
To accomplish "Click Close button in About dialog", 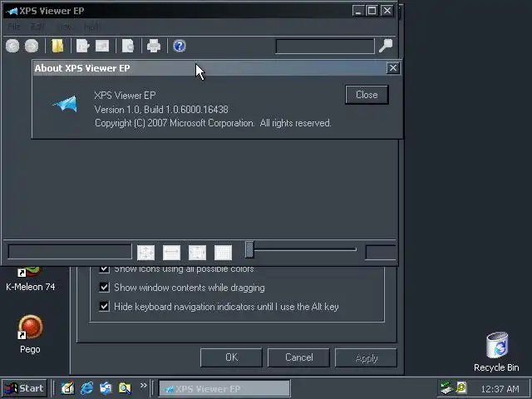I will pos(367,95).
